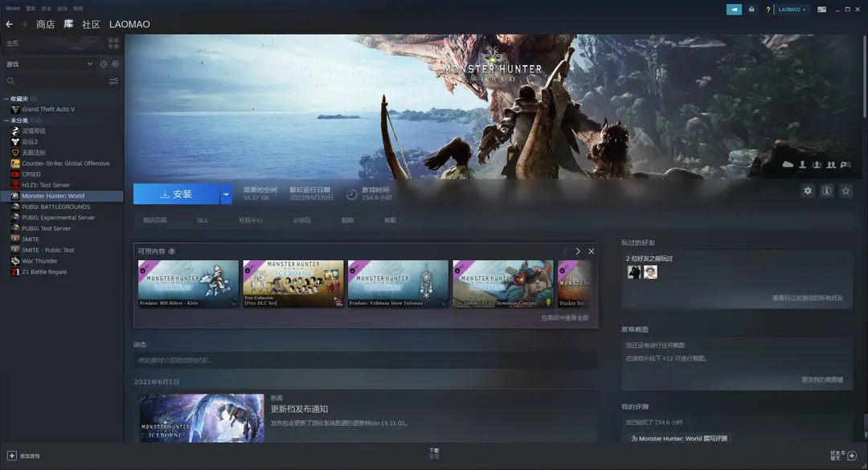868x470 pixels.
Task: Open the Iceborne news thumbnail image
Action: (202, 418)
